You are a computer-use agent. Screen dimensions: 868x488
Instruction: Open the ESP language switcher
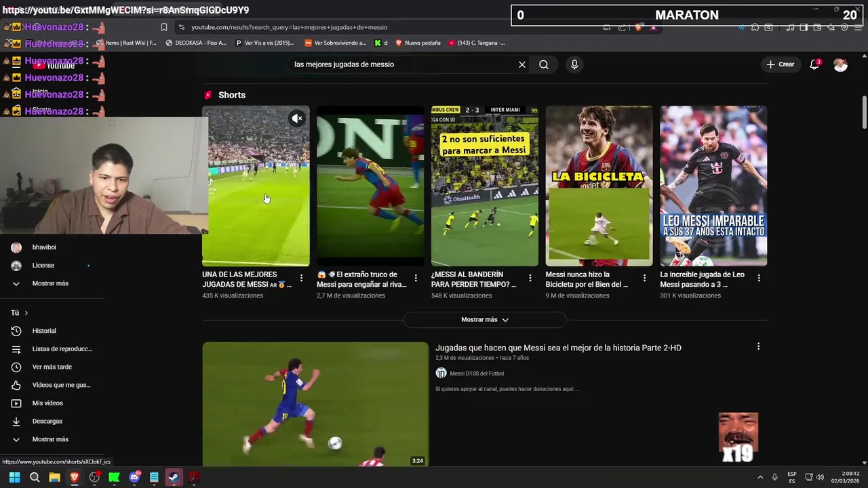(x=792, y=477)
